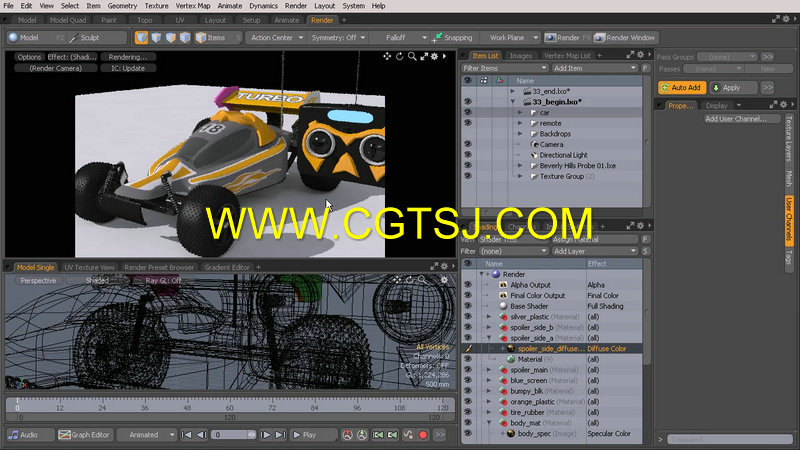Screen dimensions: 800x450
Task: Collapse the spoiler_side_a material
Action: coord(489,338)
